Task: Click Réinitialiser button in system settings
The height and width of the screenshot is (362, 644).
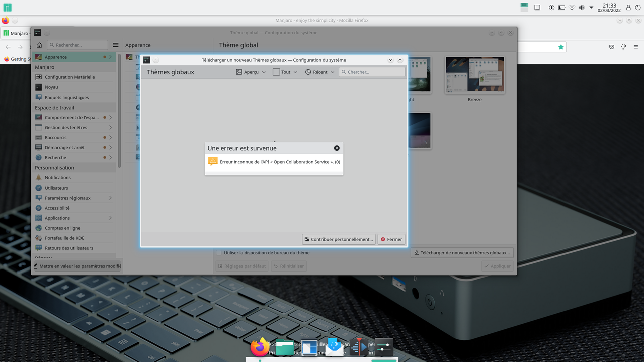Action: point(289,266)
